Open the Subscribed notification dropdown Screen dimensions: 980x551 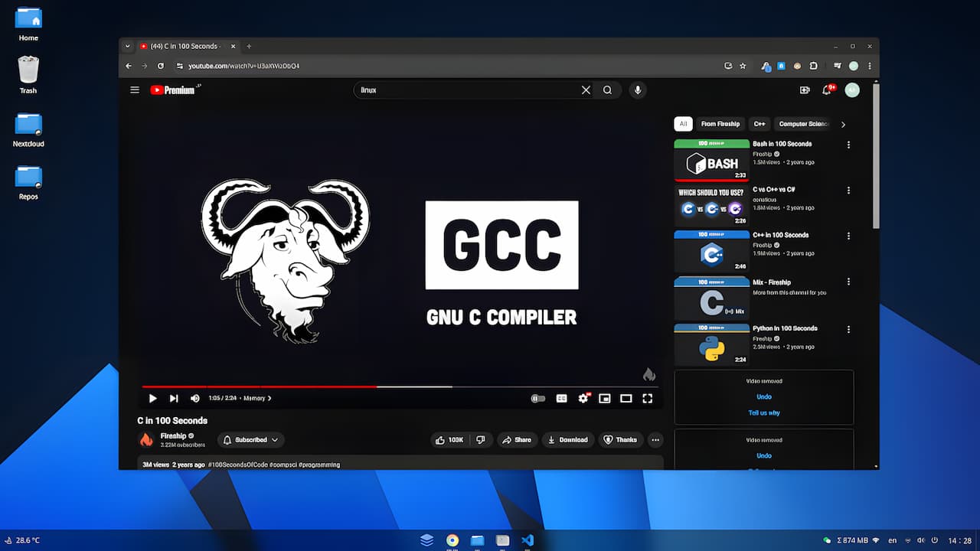click(x=251, y=440)
